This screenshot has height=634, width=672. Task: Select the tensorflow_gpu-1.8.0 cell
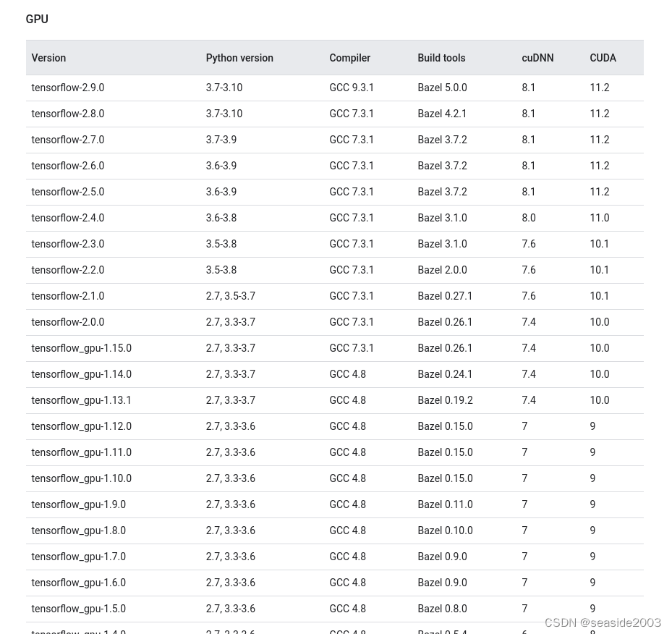pyautogui.click(x=78, y=531)
